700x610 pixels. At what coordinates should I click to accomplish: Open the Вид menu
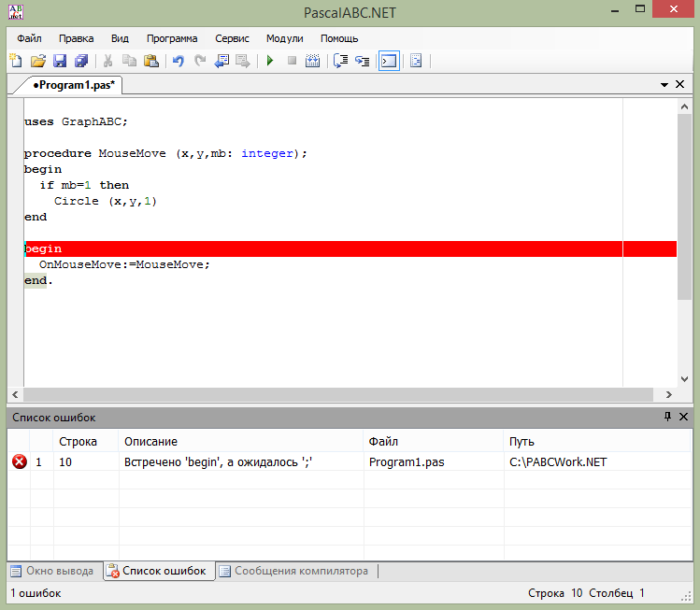(120, 39)
